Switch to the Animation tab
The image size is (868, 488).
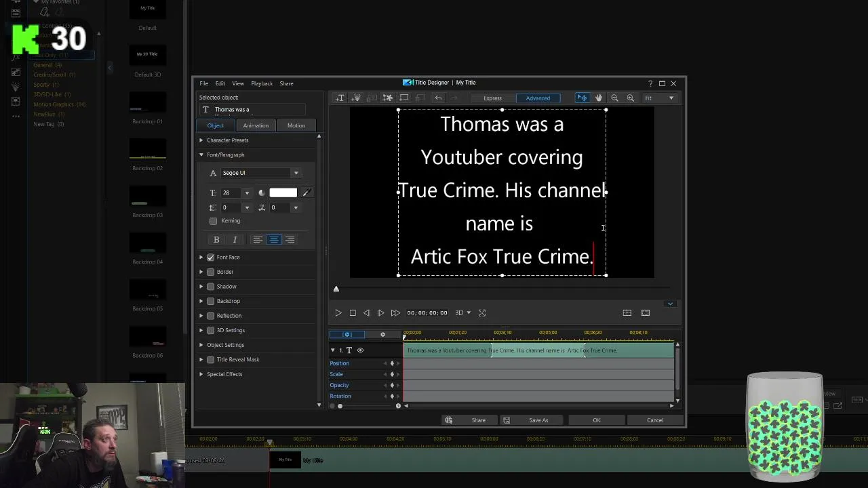point(256,125)
